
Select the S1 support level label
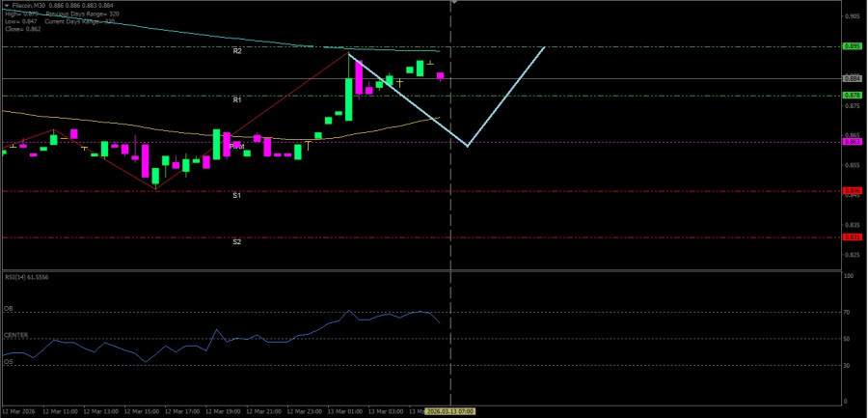pyautogui.click(x=236, y=195)
